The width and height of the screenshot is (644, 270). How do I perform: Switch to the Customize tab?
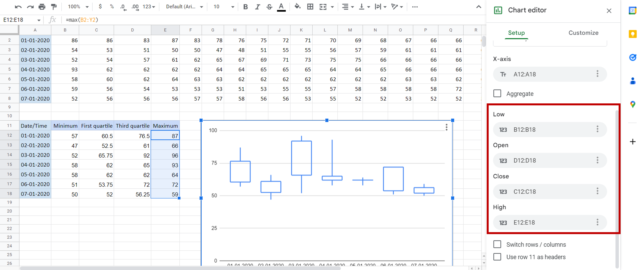coord(583,33)
